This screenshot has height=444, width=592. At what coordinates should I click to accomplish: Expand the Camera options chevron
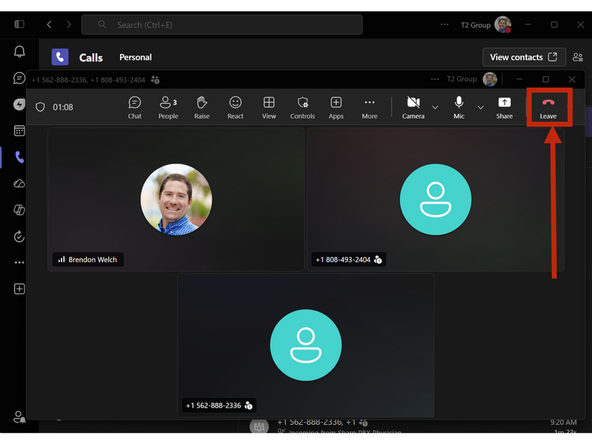[x=435, y=108]
